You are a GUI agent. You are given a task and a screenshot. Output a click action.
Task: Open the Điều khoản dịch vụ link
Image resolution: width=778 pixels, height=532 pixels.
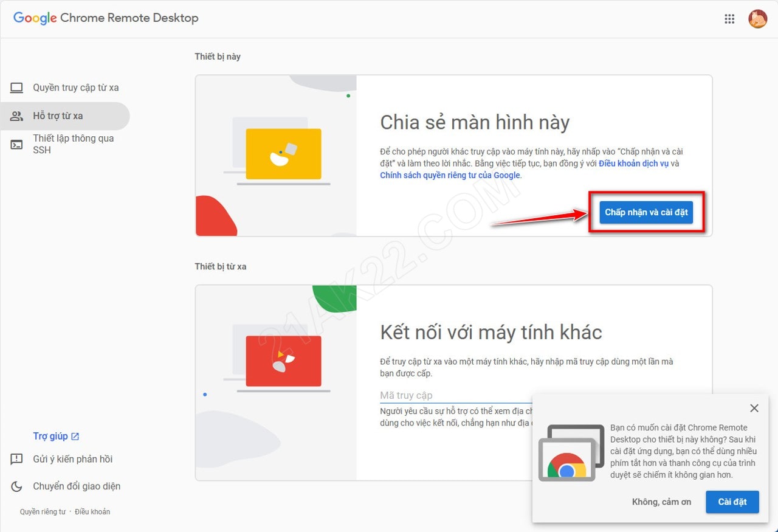click(634, 164)
